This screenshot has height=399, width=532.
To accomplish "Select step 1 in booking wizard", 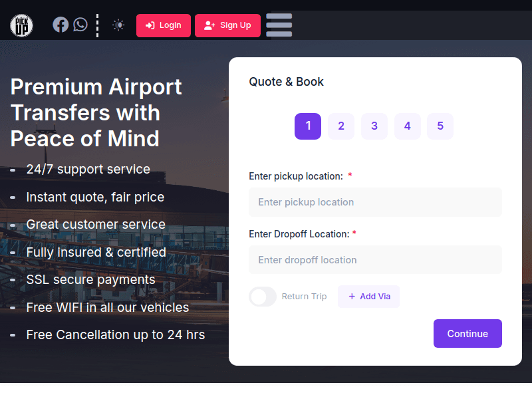I will (308, 126).
